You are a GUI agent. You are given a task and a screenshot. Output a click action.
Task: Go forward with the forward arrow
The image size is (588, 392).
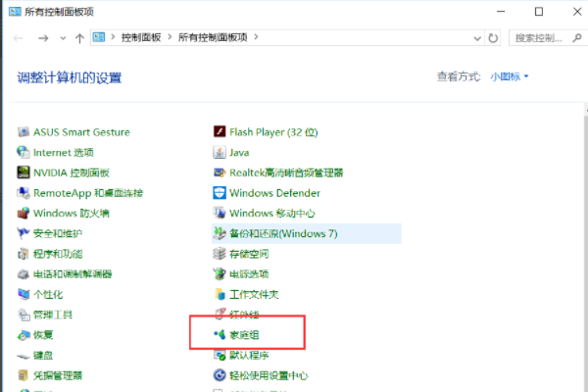pyautogui.click(x=43, y=38)
